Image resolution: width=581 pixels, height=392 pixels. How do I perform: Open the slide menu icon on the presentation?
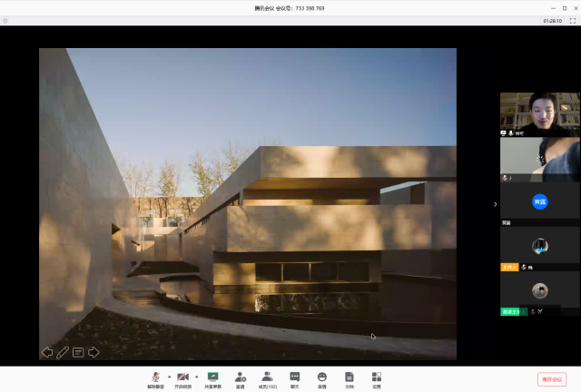click(78, 352)
